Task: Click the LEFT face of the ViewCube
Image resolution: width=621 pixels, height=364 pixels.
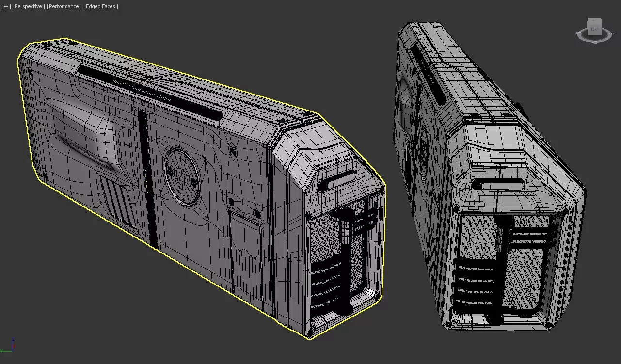Action: (x=594, y=29)
